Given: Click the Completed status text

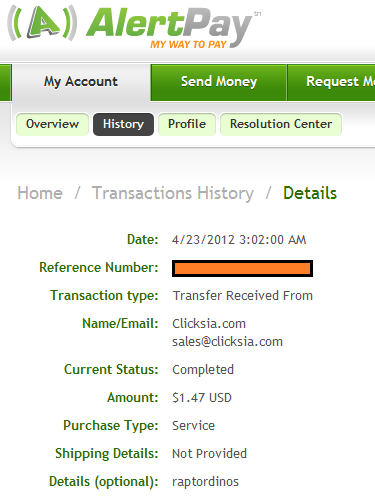Looking at the screenshot, I should [203, 370].
